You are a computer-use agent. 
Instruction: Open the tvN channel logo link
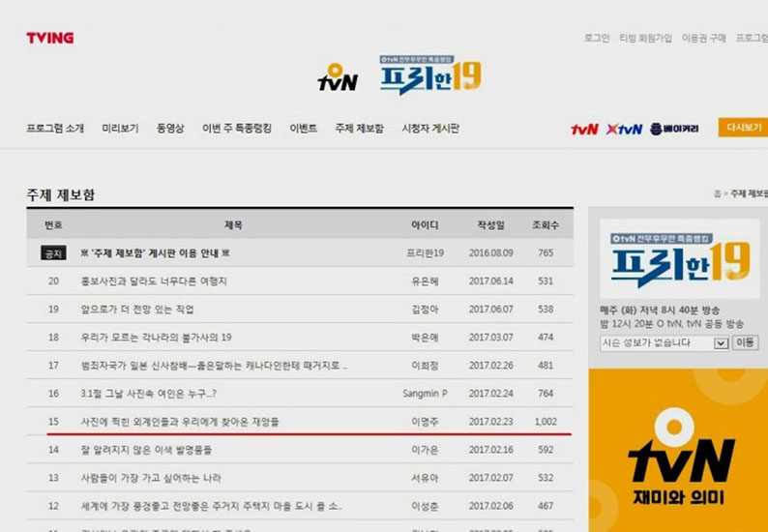coord(584,129)
